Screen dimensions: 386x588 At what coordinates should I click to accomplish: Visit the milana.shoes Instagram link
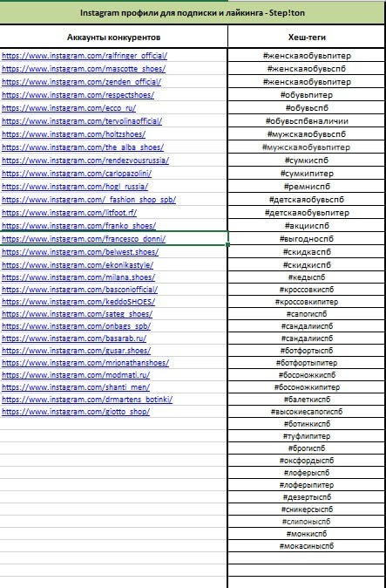coord(78,277)
